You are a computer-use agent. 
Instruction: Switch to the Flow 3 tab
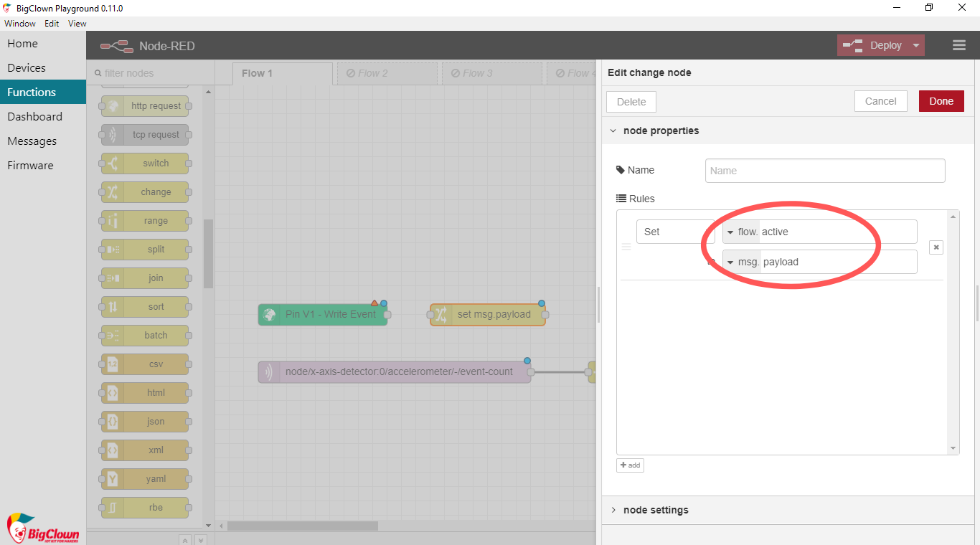492,74
